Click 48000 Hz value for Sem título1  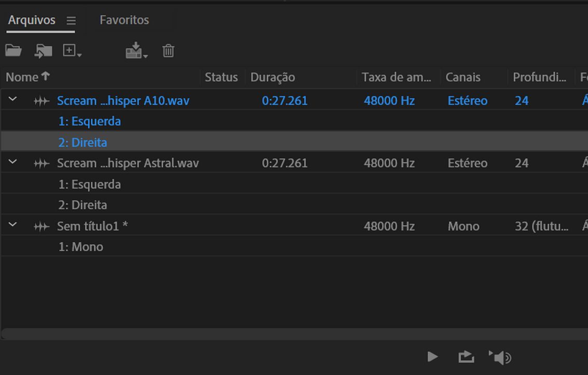389,226
